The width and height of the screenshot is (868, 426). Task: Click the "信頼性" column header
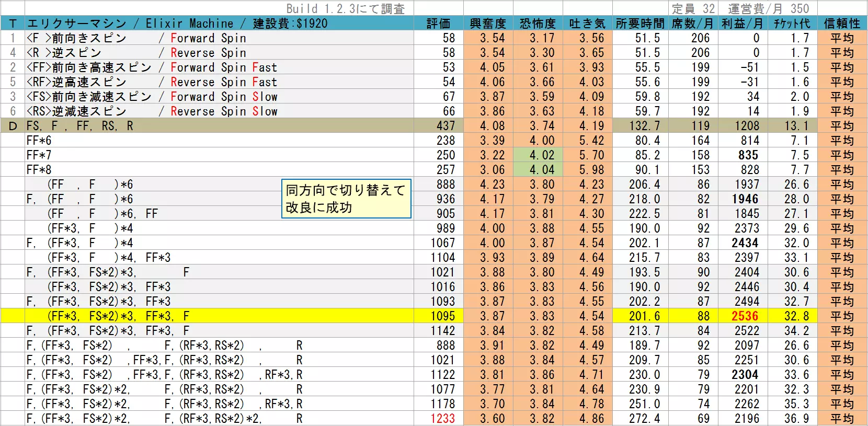[x=842, y=24]
